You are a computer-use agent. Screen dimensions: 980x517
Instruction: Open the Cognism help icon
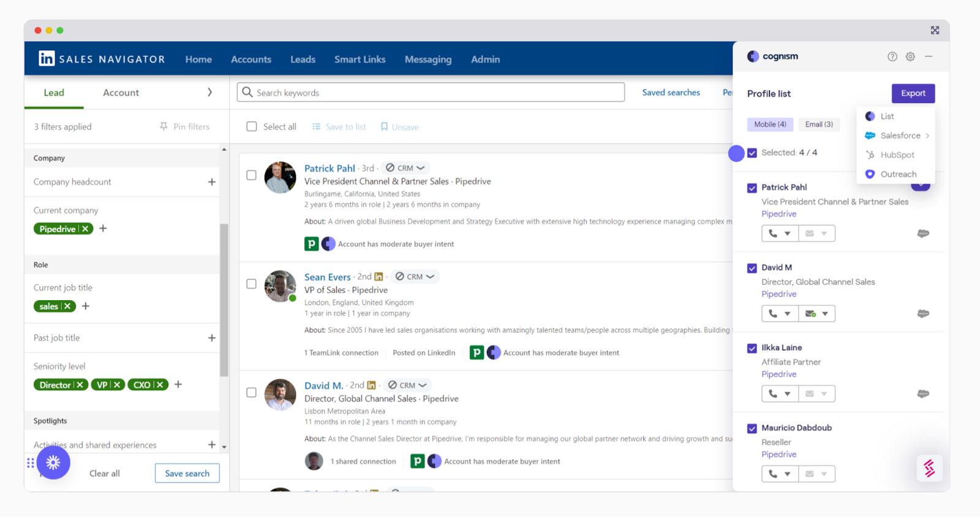pyautogui.click(x=892, y=56)
